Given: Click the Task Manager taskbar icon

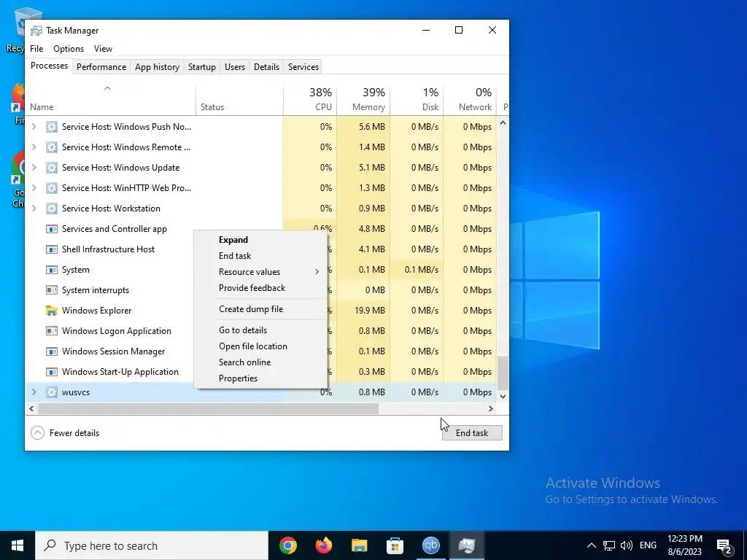Looking at the screenshot, I should [466, 545].
